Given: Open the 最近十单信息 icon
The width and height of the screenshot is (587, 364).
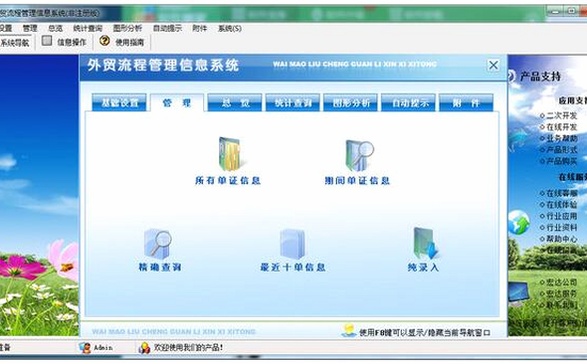Looking at the screenshot, I should [x=292, y=244].
